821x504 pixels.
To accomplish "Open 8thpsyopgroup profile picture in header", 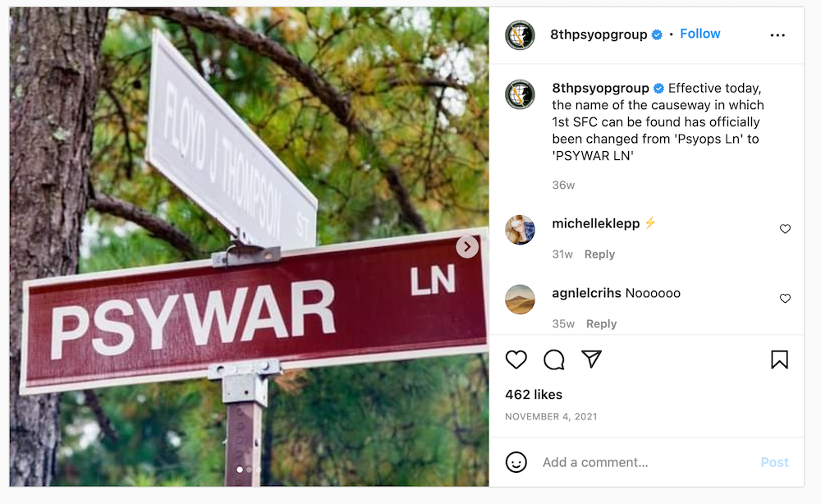I will coord(520,35).
